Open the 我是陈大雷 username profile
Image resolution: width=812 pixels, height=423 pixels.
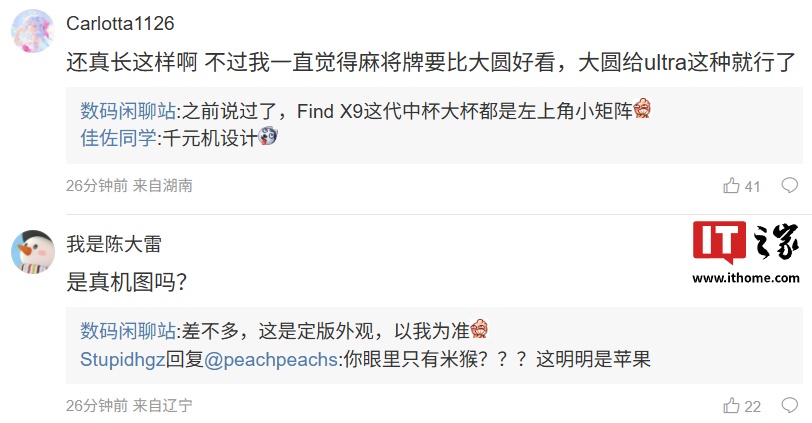[x=114, y=244]
